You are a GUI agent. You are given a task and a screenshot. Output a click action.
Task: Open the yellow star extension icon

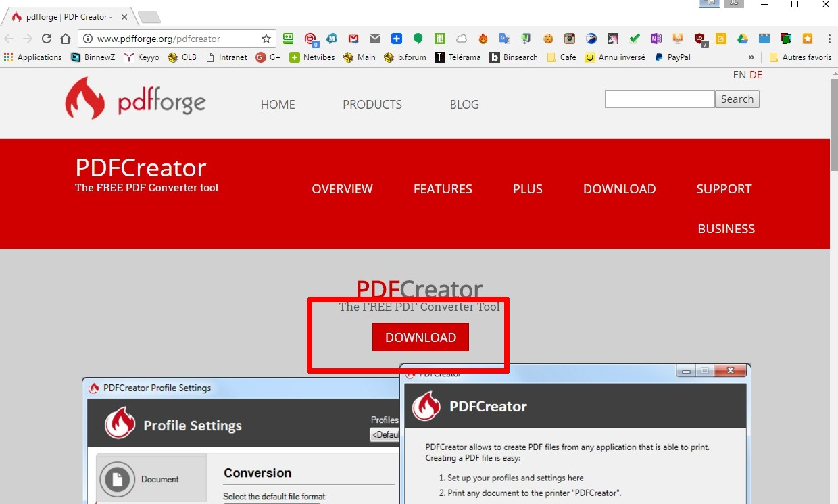pos(807,39)
